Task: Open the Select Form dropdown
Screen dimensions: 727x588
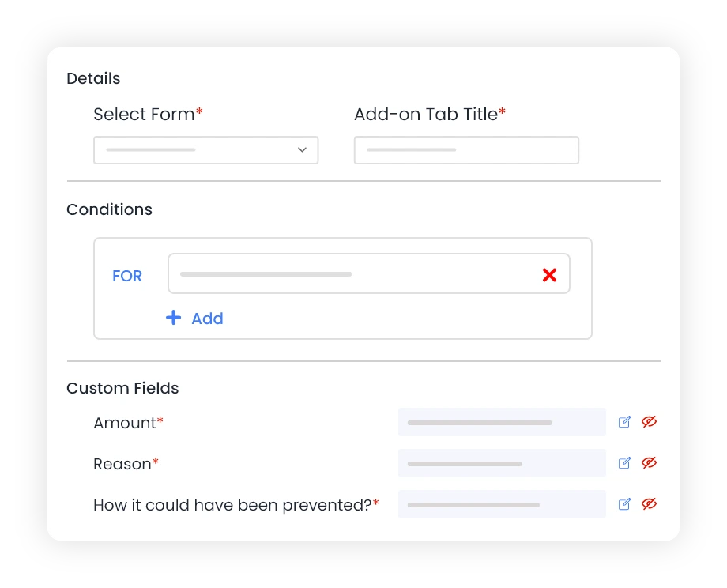Action: pos(206,150)
